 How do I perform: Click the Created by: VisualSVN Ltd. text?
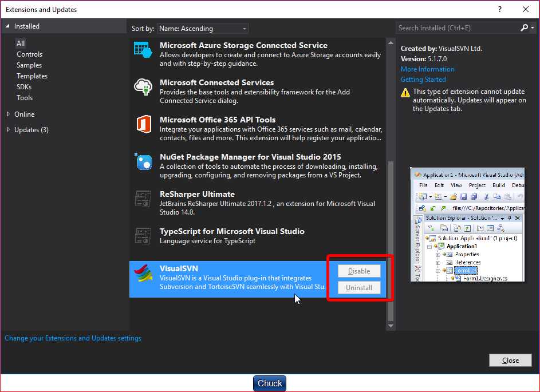pos(441,49)
